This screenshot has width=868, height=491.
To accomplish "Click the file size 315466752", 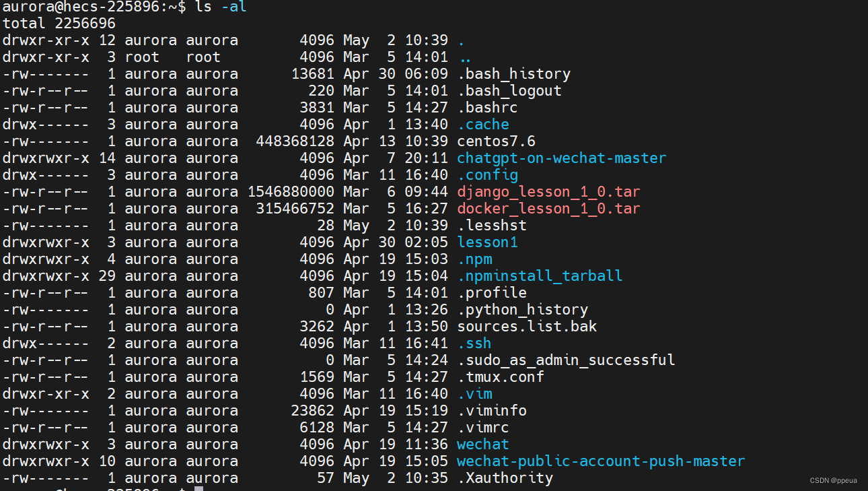I will tap(295, 209).
